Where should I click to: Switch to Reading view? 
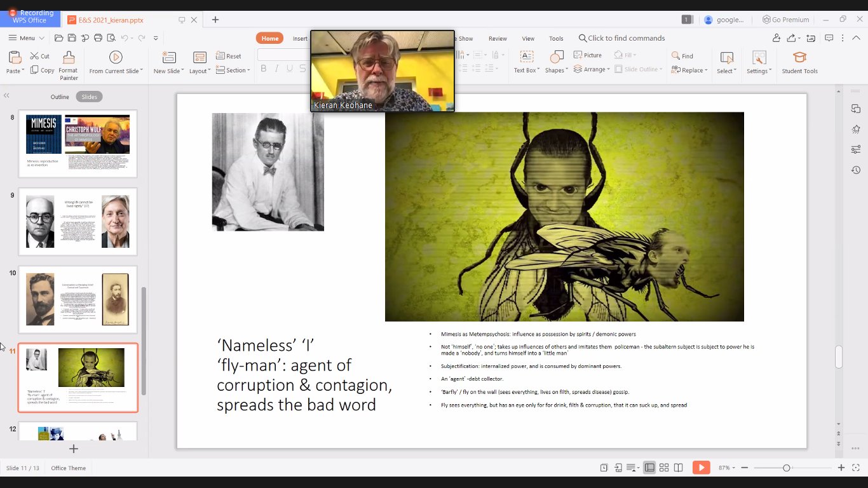(679, 468)
